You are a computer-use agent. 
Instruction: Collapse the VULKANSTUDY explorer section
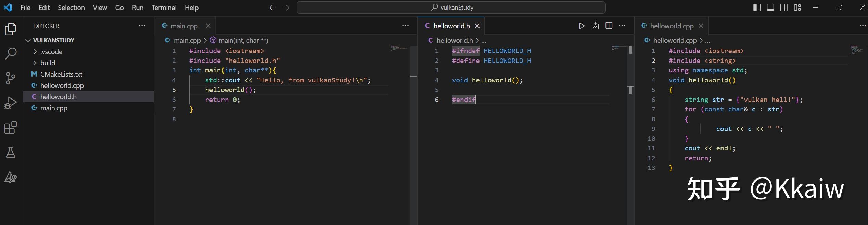(x=54, y=40)
